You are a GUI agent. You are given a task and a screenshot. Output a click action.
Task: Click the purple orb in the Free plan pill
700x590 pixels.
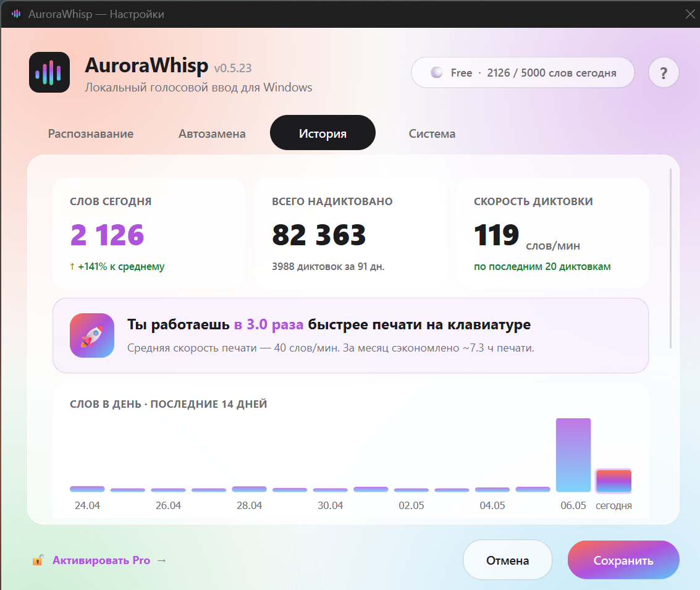pyautogui.click(x=436, y=72)
